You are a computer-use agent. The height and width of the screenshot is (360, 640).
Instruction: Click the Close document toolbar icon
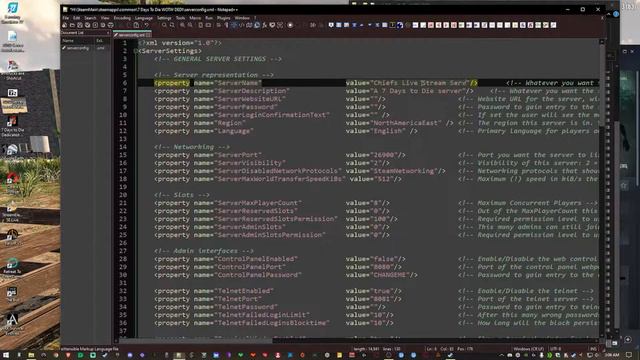(95, 25)
